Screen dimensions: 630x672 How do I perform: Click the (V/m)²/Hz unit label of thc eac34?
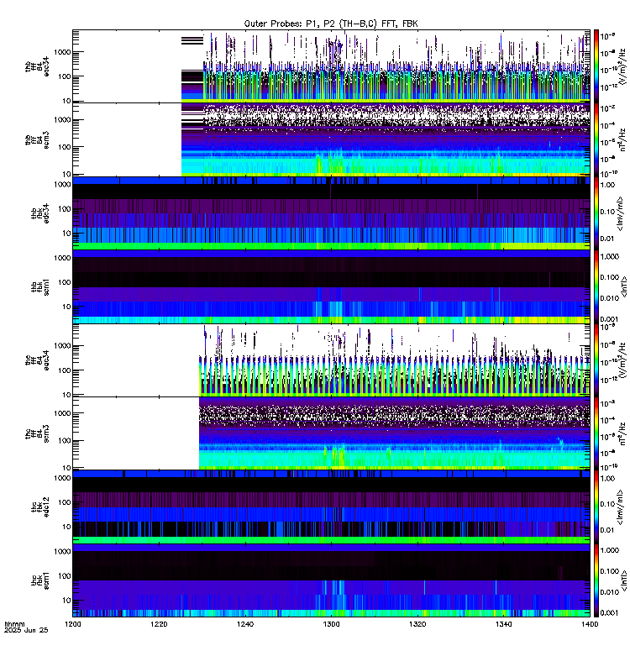[623, 360]
